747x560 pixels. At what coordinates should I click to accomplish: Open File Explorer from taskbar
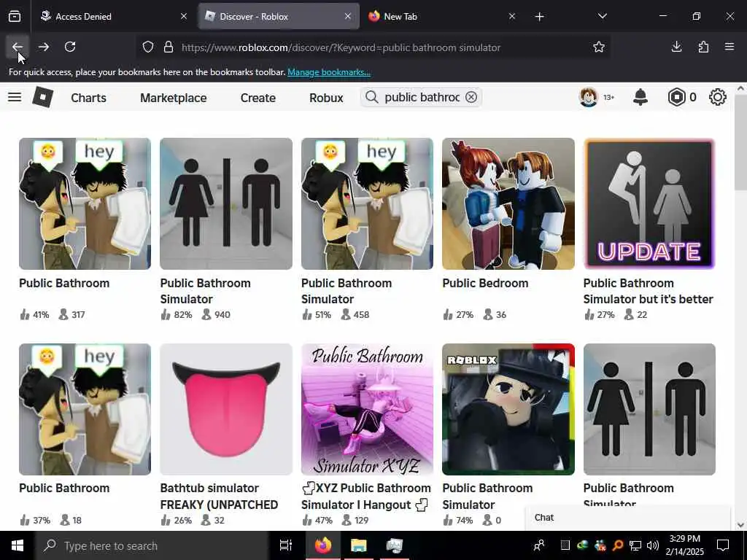(x=358, y=545)
